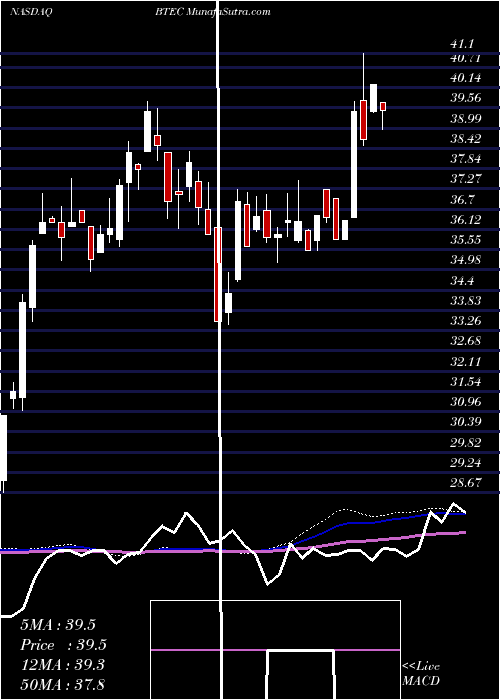Click the 30.39 price axis label
Image resolution: width=500 pixels, height=700 pixels.
click(x=466, y=421)
